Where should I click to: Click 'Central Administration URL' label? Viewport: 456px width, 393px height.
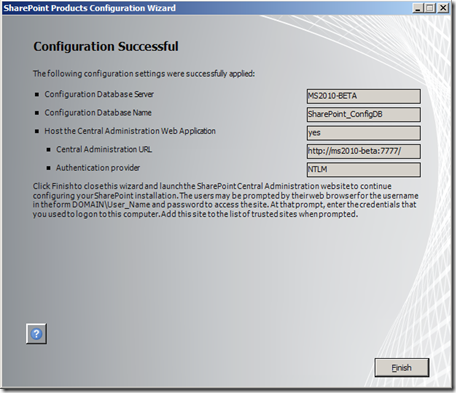pos(104,149)
